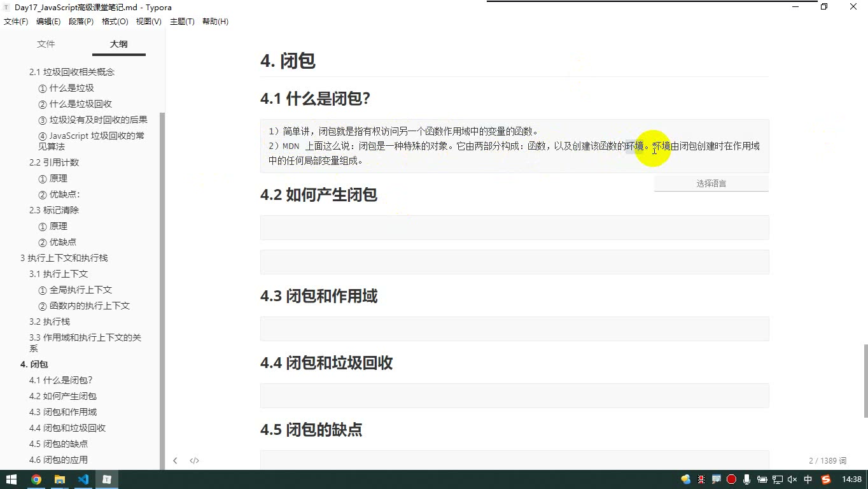The image size is (868, 489).
Task: Click the 4.4 闭包和垃圾回收 heading
Action: point(326,363)
